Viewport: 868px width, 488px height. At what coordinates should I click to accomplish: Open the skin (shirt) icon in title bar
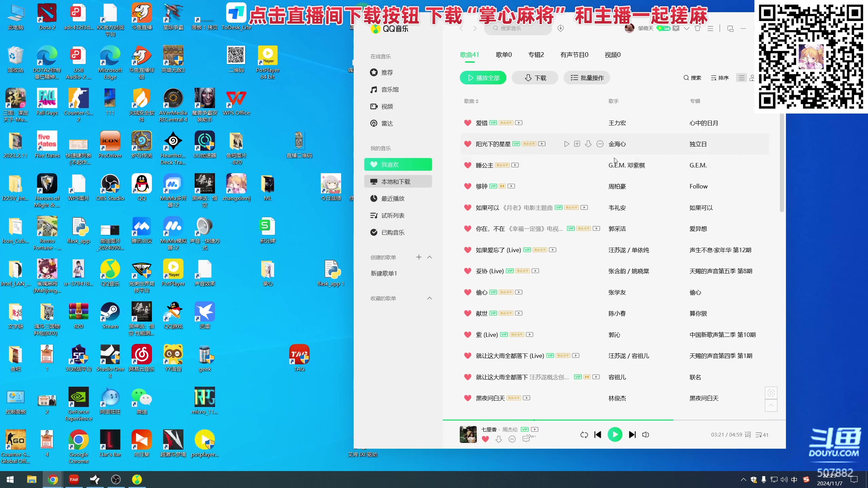(x=697, y=28)
